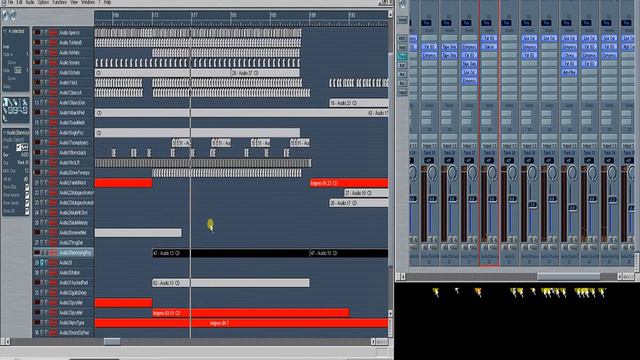
Task: Click MIDI button in mixer left column
Action: (x=402, y=38)
